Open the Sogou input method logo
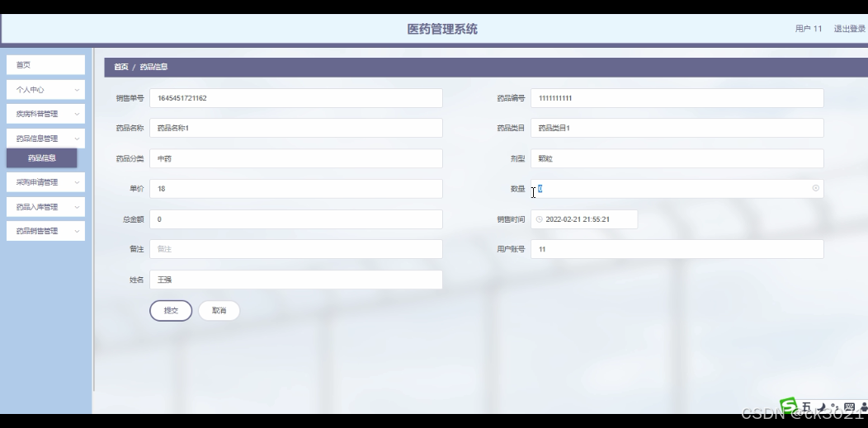The height and width of the screenshot is (428, 868). [788, 406]
